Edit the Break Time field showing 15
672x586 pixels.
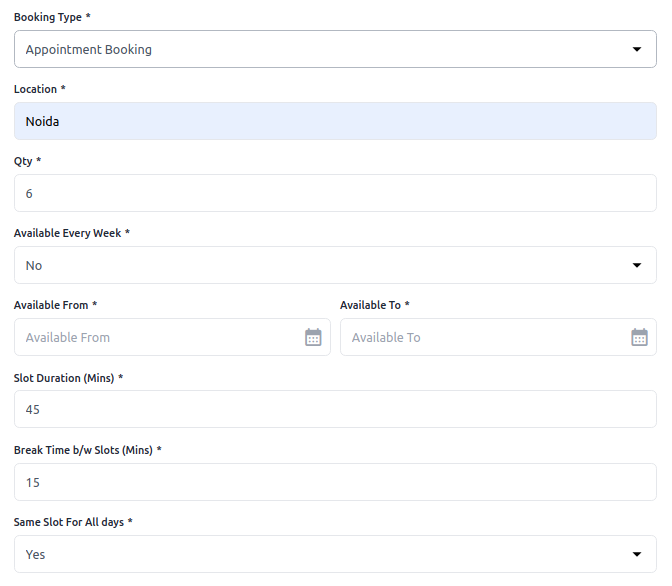[335, 482]
